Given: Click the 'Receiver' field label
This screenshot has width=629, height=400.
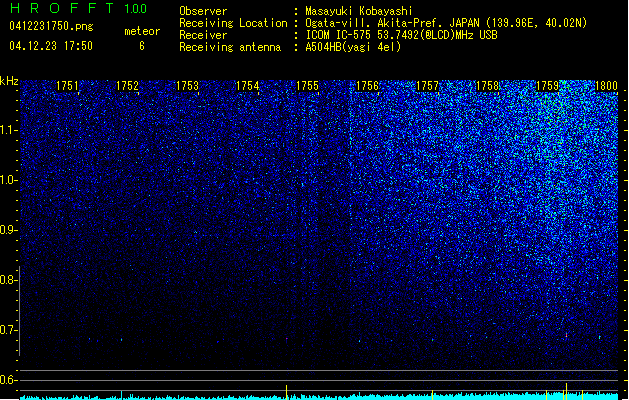Looking at the screenshot, I should [x=203, y=35].
